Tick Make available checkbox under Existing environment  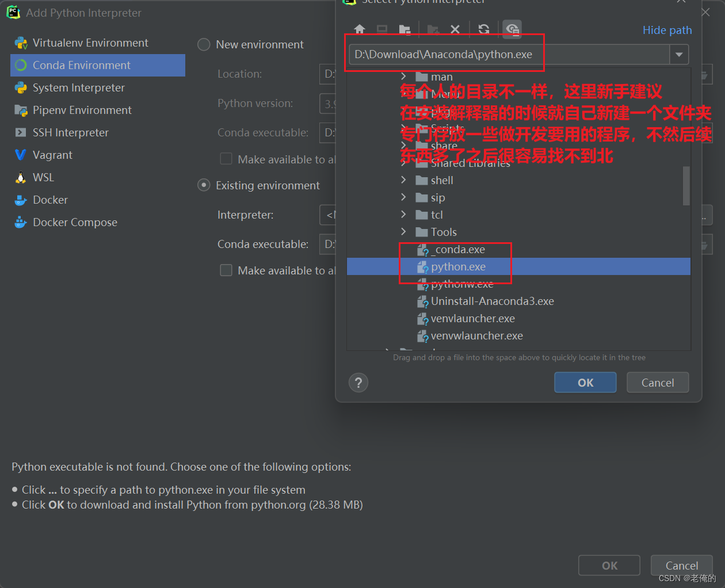226,270
